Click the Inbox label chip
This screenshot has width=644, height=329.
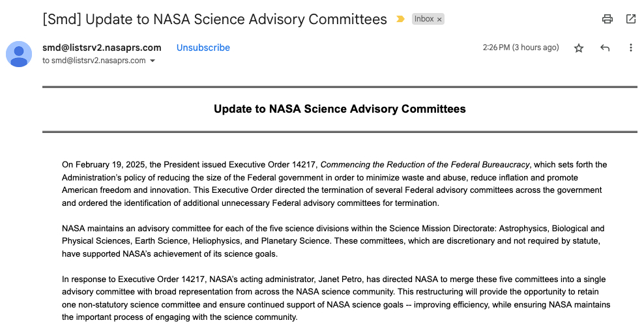click(424, 20)
